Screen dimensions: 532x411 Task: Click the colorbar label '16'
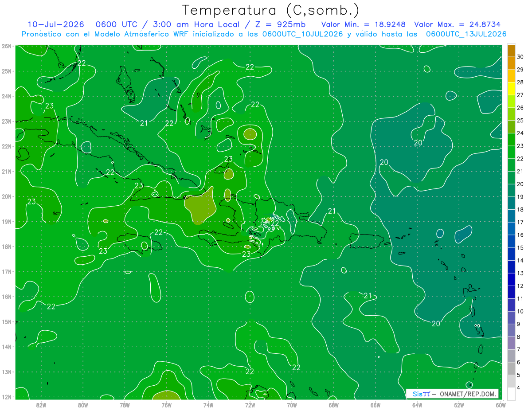pyautogui.click(x=520, y=235)
